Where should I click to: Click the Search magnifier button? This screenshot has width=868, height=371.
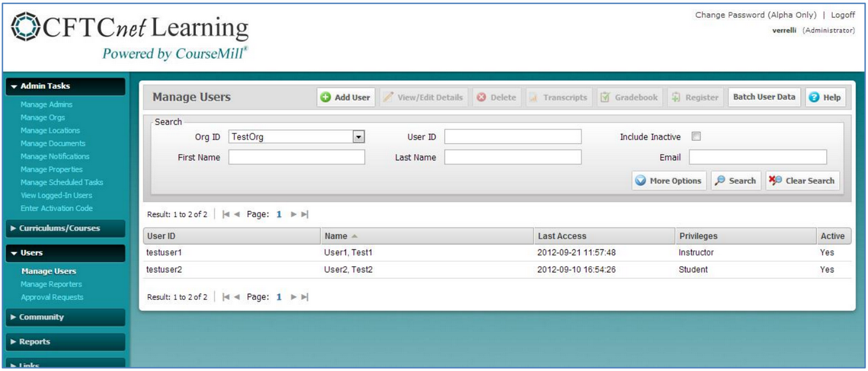(x=735, y=181)
